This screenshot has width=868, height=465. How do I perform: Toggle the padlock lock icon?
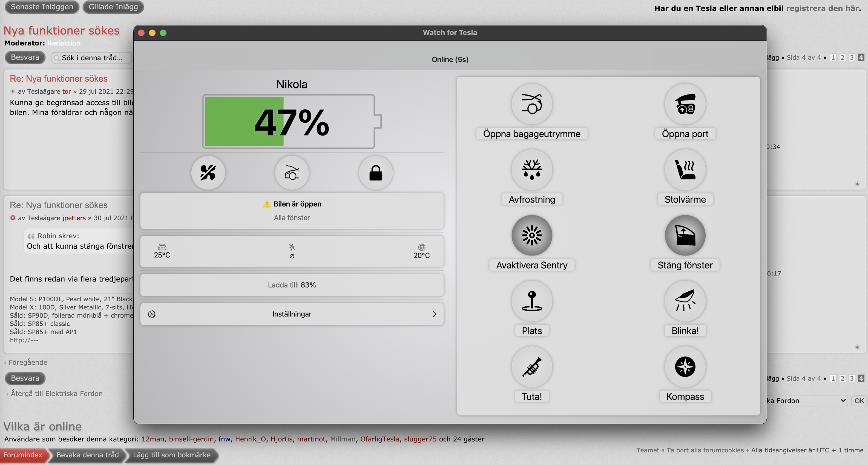pyautogui.click(x=376, y=173)
